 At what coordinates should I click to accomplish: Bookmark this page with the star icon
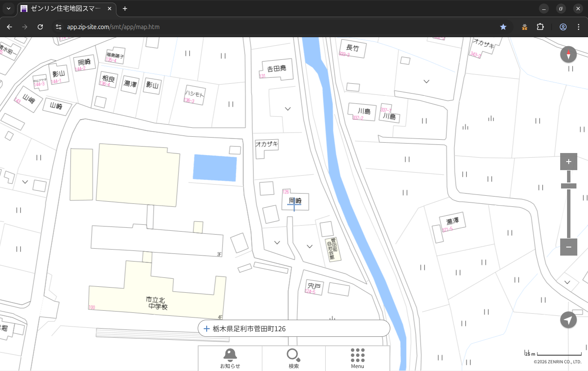coord(503,27)
